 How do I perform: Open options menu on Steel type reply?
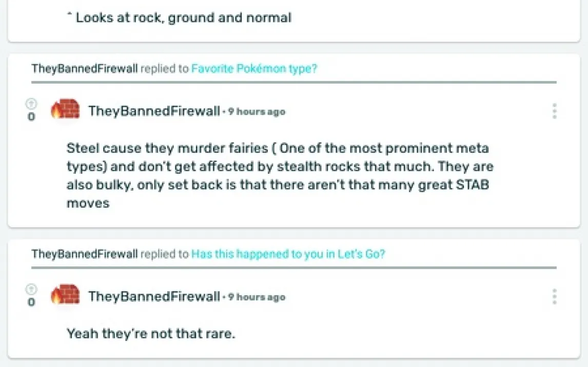[x=554, y=111]
